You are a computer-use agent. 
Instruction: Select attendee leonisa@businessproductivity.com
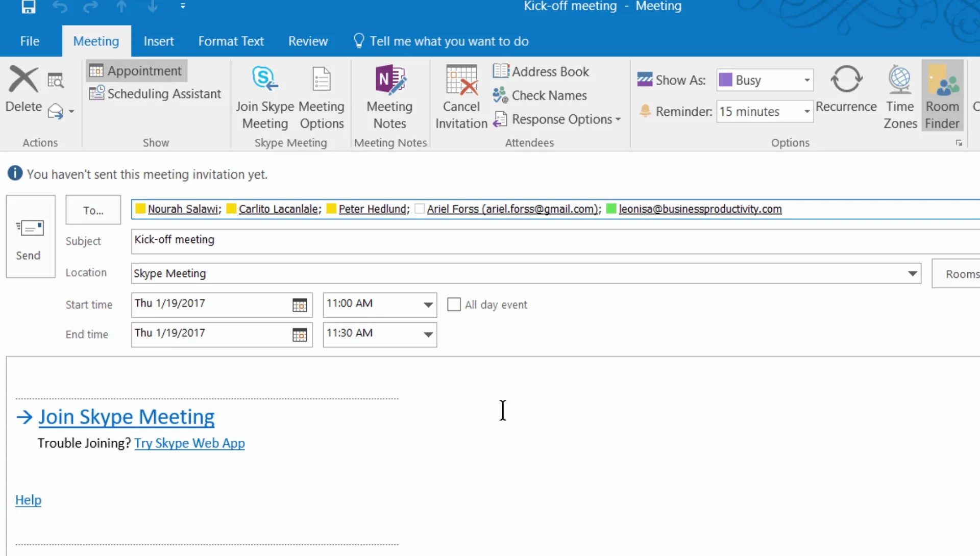click(x=700, y=209)
